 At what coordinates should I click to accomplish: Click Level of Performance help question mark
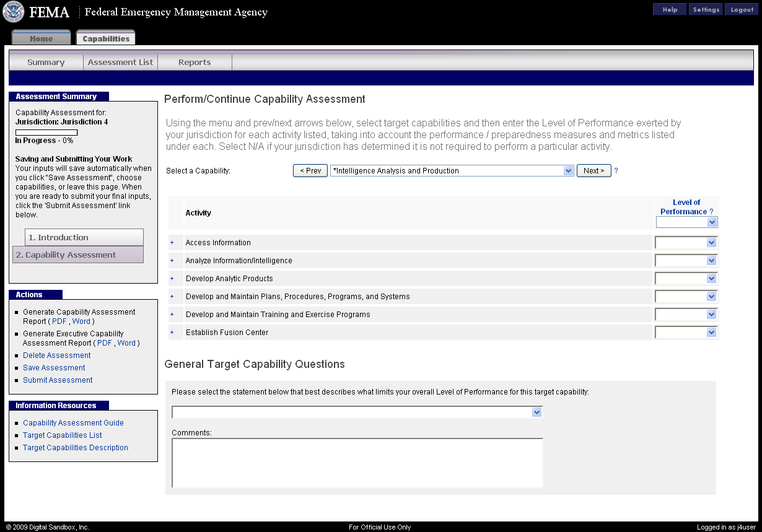[x=711, y=212]
